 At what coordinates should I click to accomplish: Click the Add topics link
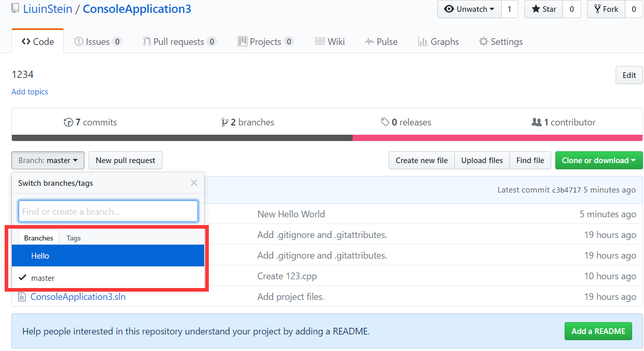tap(30, 92)
